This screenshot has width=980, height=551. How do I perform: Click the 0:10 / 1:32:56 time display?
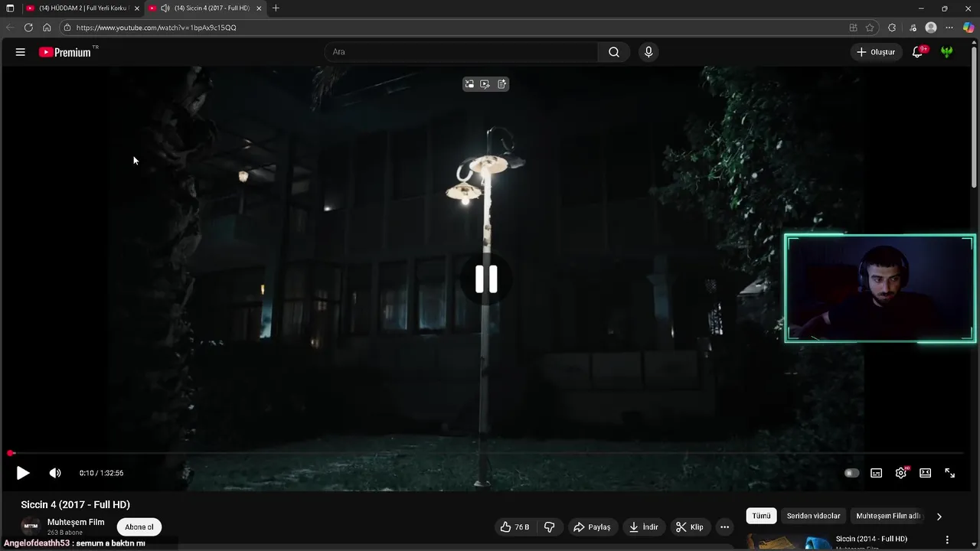click(101, 473)
